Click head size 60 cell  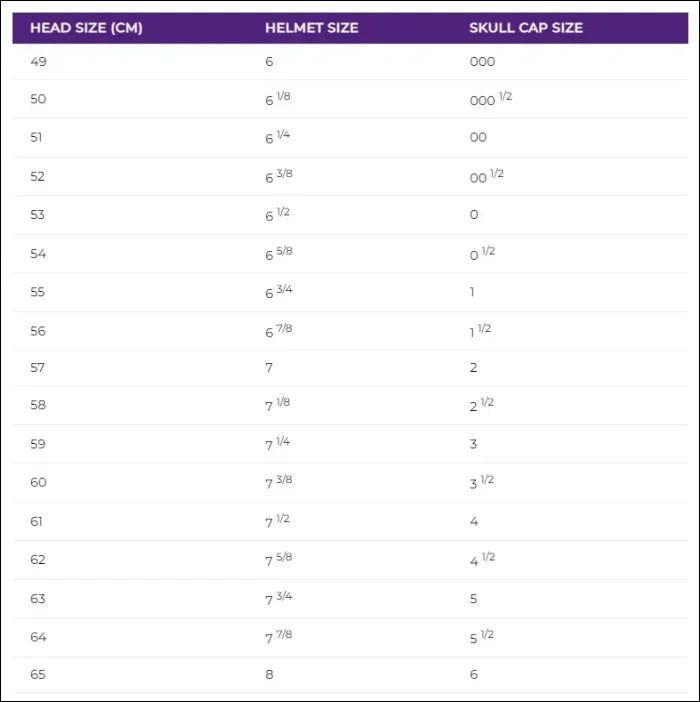[38, 483]
